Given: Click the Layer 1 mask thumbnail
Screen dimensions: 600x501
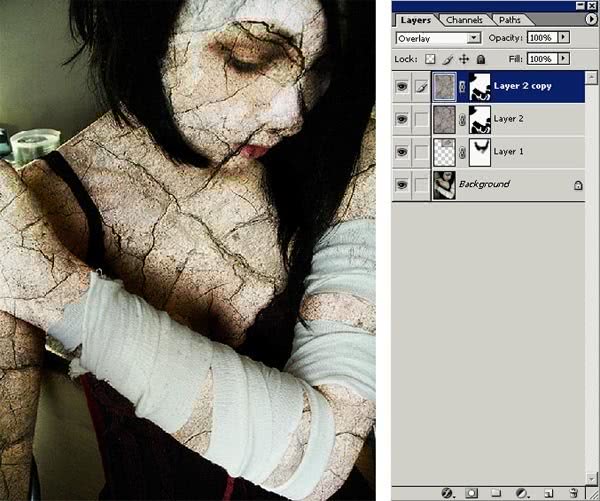Looking at the screenshot, I should tap(480, 152).
